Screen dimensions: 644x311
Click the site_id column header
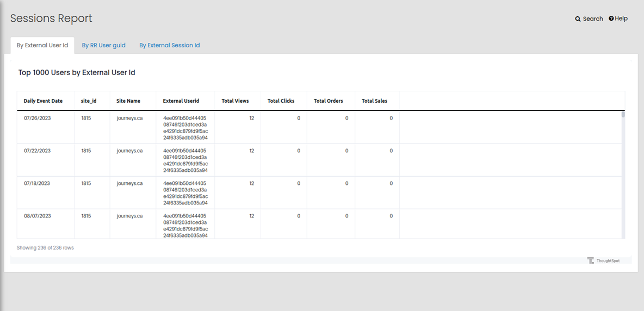point(89,101)
